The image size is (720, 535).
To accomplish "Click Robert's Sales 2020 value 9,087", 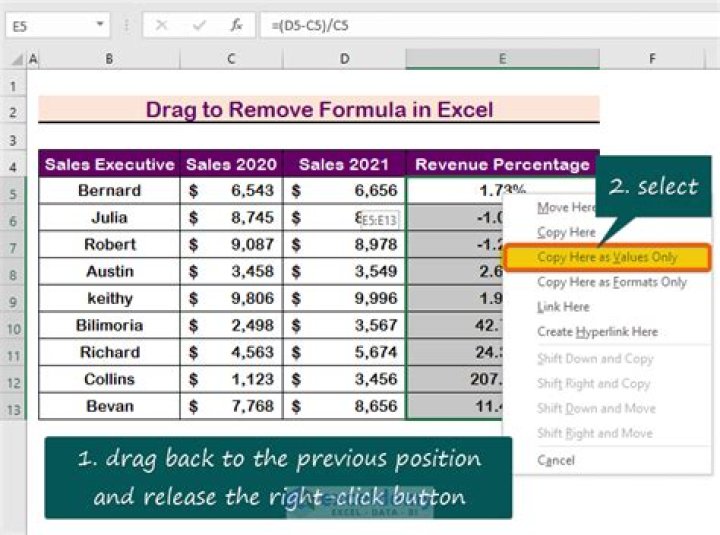I will (x=231, y=244).
